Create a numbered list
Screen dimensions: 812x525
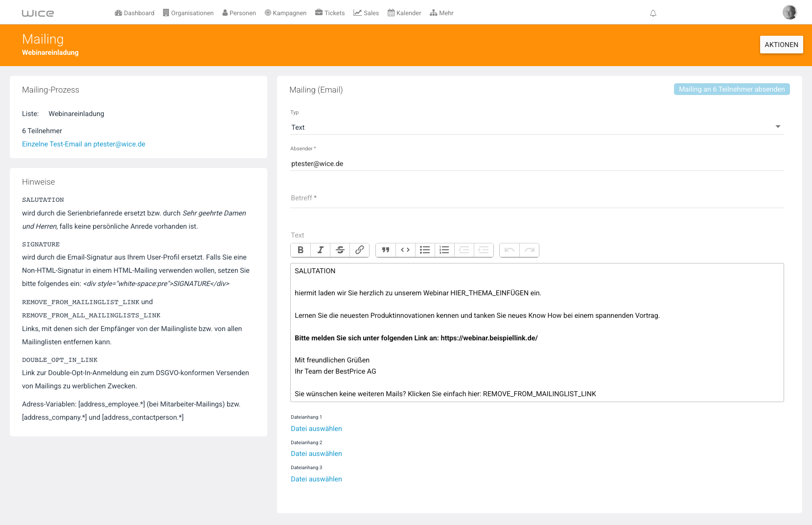(x=444, y=250)
